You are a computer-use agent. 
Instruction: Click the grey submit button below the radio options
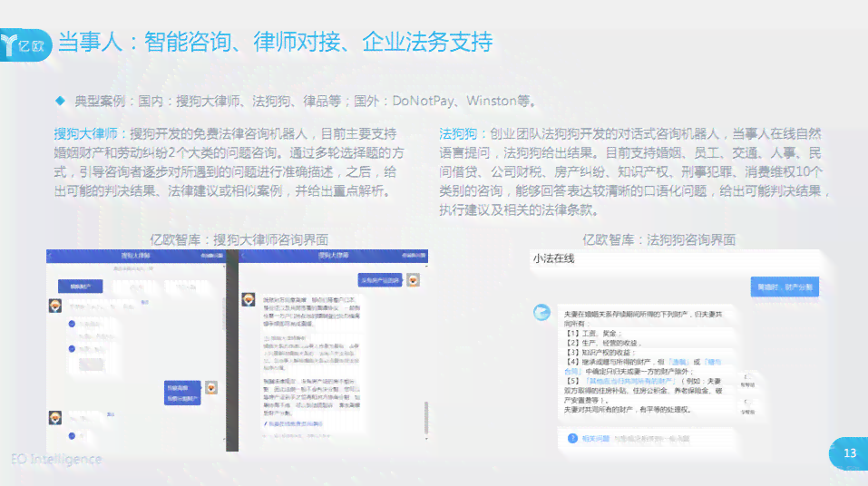92,364
